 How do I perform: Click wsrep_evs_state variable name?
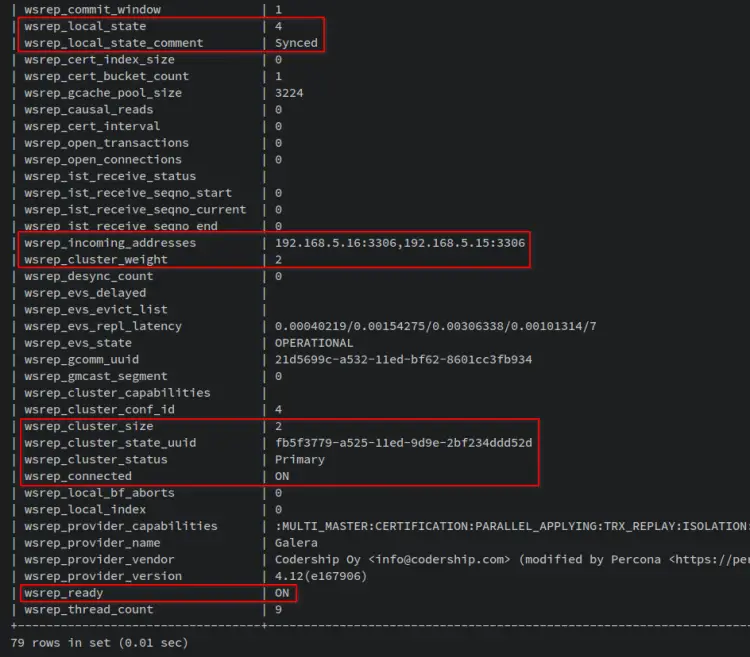pos(78,343)
